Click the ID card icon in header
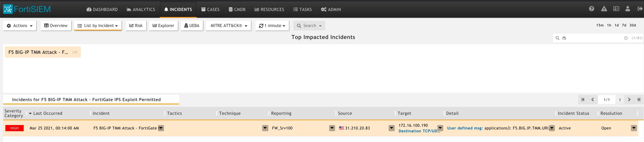 pyautogui.click(x=616, y=9)
